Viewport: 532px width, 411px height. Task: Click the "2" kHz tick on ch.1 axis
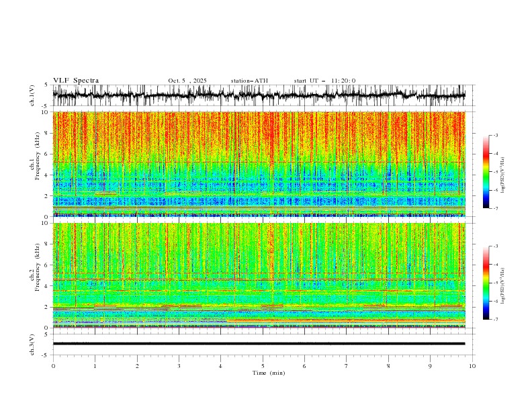(47, 196)
